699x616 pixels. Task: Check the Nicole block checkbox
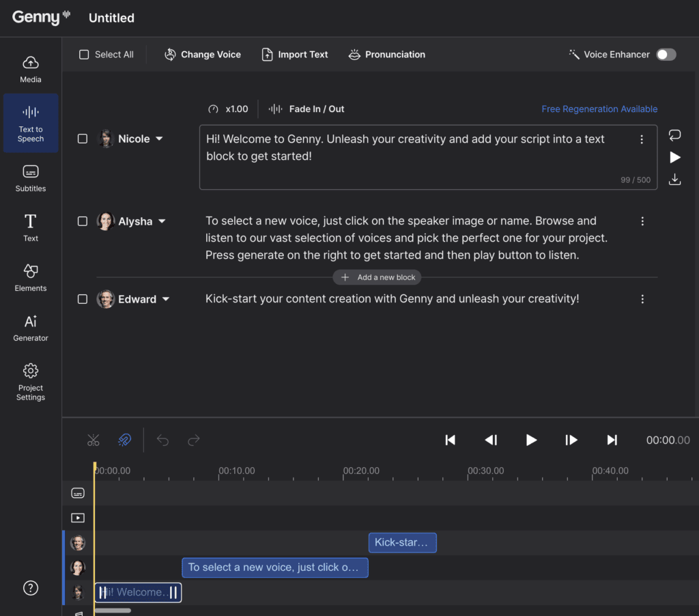[x=83, y=139]
